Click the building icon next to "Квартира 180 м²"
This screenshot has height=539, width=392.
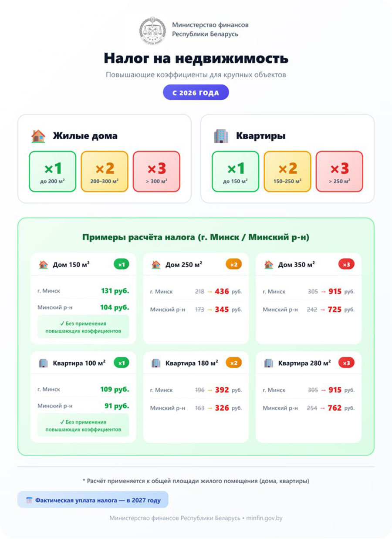point(156,363)
